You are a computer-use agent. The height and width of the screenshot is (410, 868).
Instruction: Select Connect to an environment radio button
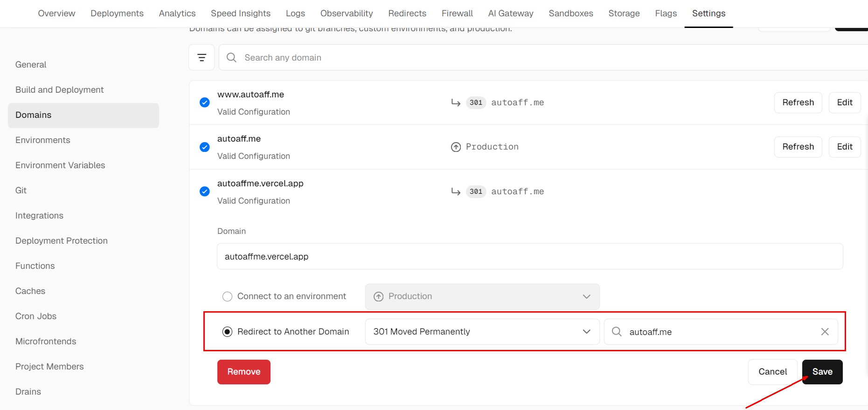(x=227, y=297)
